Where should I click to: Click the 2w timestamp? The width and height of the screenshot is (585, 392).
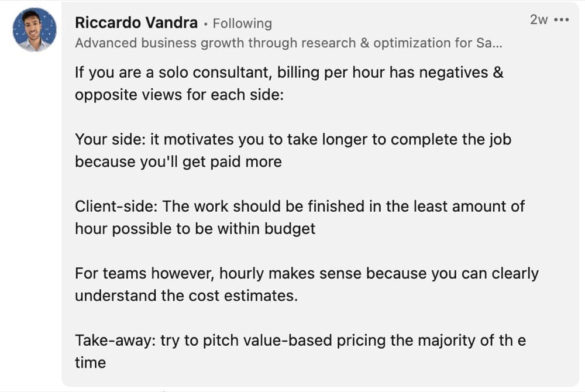[x=539, y=19]
